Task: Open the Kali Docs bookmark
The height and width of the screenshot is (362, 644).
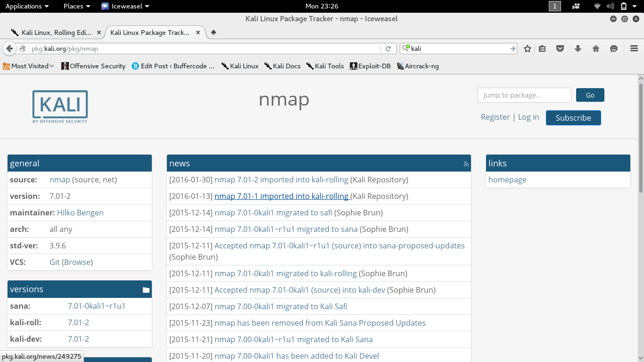Action: pos(282,66)
